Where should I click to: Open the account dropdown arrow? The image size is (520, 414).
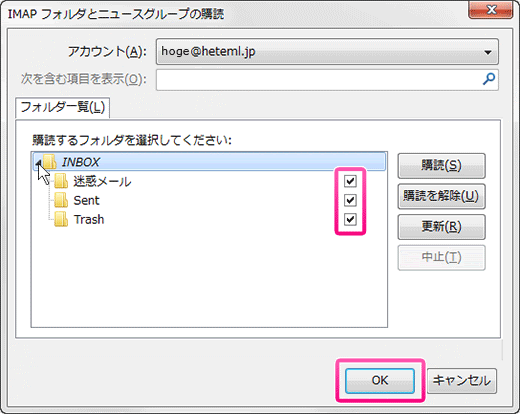(488, 52)
